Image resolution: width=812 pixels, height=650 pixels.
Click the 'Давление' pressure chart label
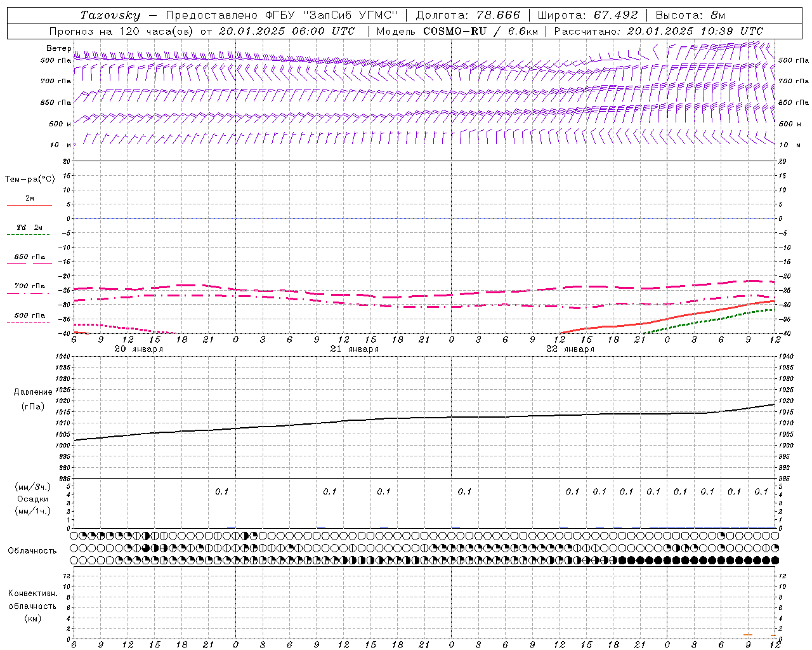32,392
